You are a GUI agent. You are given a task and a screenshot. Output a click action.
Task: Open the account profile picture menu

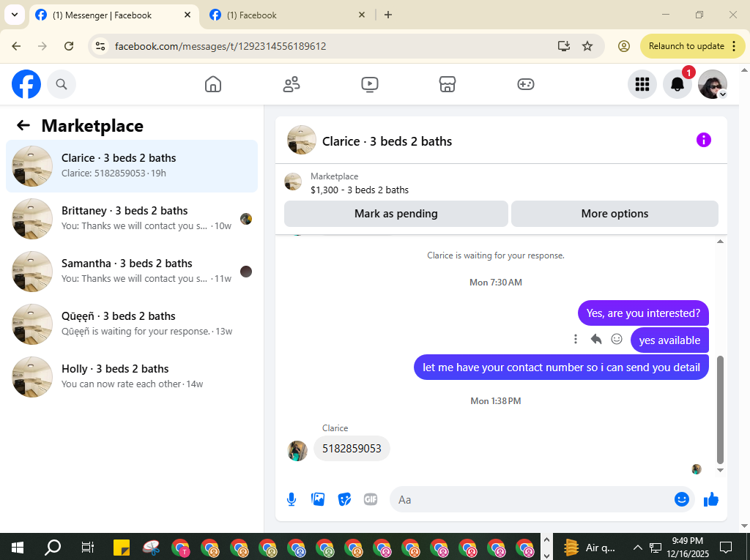713,84
